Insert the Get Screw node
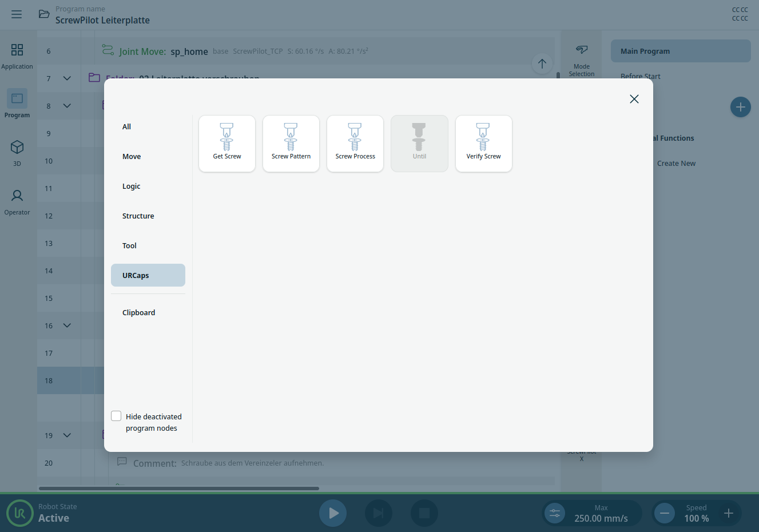This screenshot has height=532, width=759. coord(227,144)
